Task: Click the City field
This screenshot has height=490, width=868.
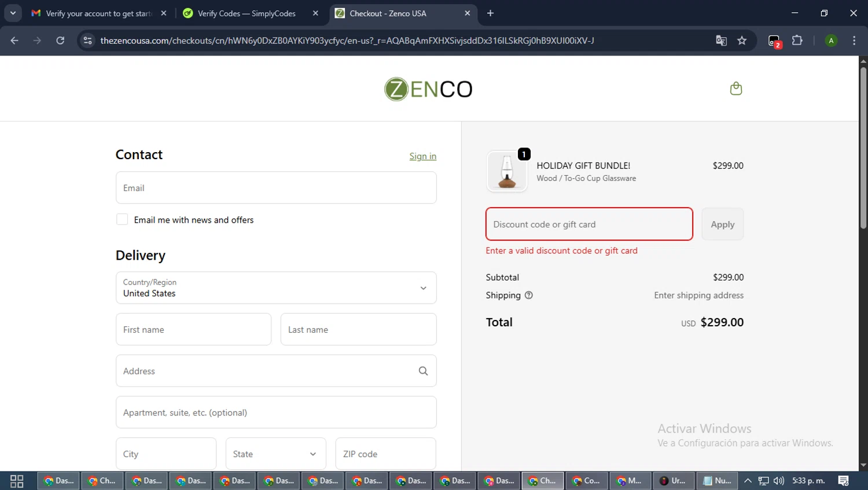Action: (166, 454)
